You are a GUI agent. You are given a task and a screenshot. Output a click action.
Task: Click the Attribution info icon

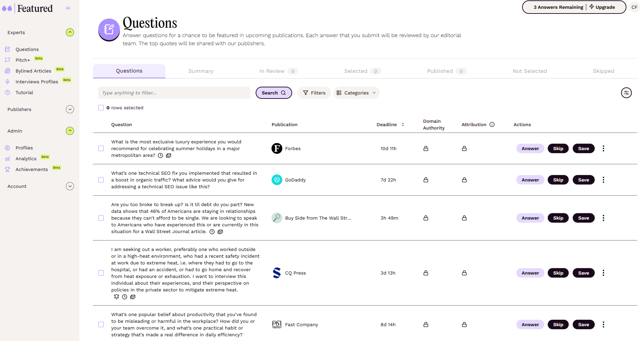pos(492,124)
